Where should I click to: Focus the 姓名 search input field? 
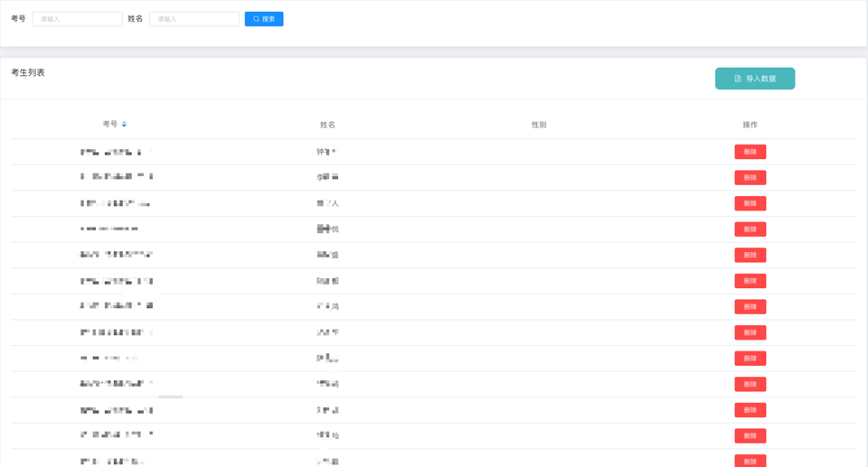point(194,19)
